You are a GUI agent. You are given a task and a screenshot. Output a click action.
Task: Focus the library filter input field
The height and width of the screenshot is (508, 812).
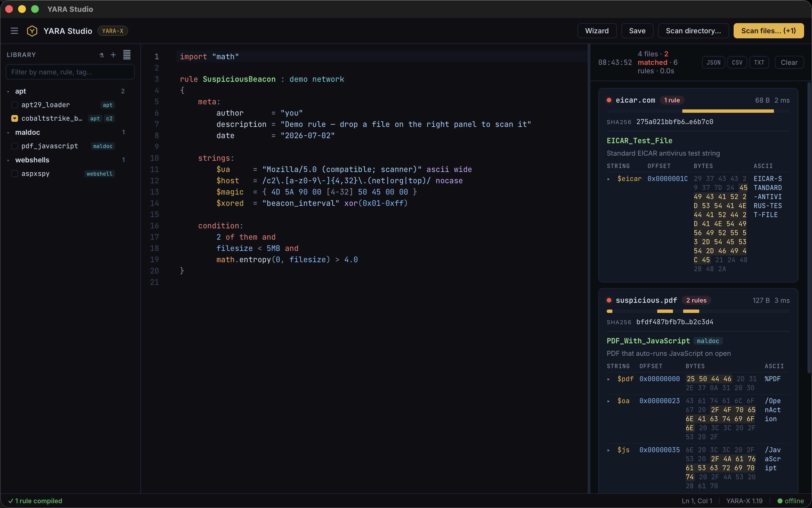pos(70,72)
